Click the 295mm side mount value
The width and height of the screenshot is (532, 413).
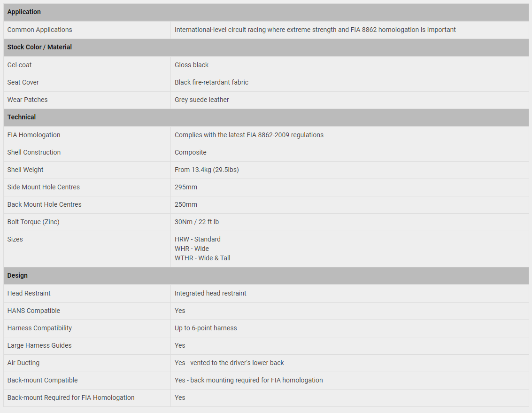185,187
